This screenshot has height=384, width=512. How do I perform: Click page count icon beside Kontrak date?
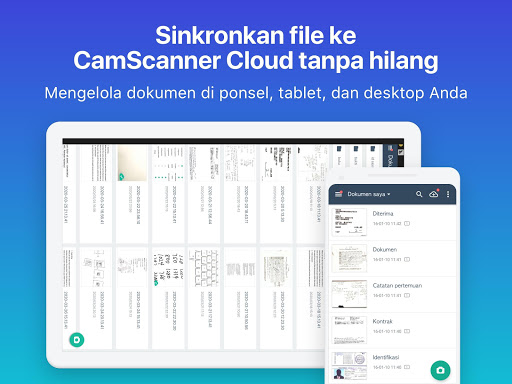point(407,331)
